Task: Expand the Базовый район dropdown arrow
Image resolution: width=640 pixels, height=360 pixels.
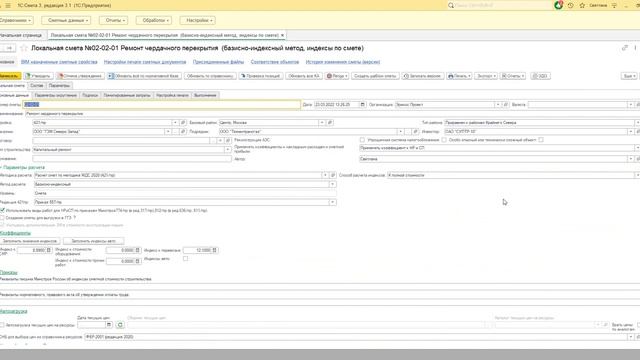Action: pyautogui.click(x=322, y=122)
